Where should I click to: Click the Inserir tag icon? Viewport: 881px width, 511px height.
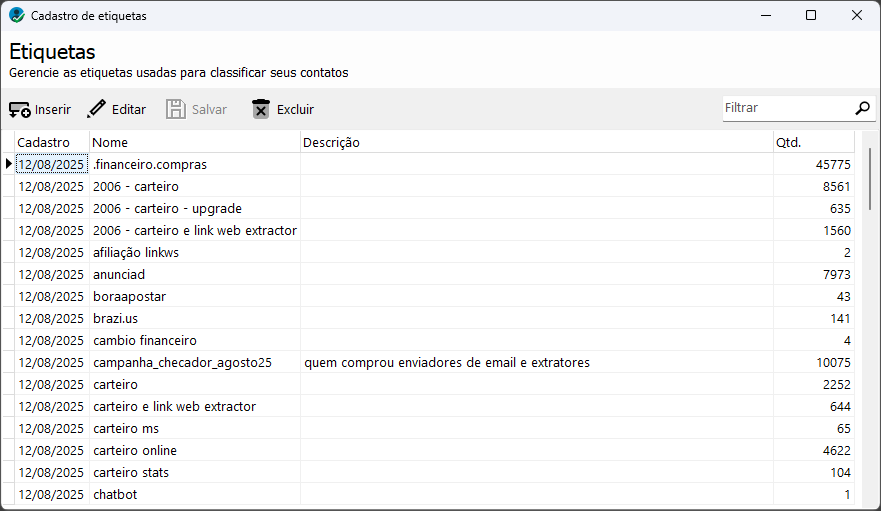point(20,109)
